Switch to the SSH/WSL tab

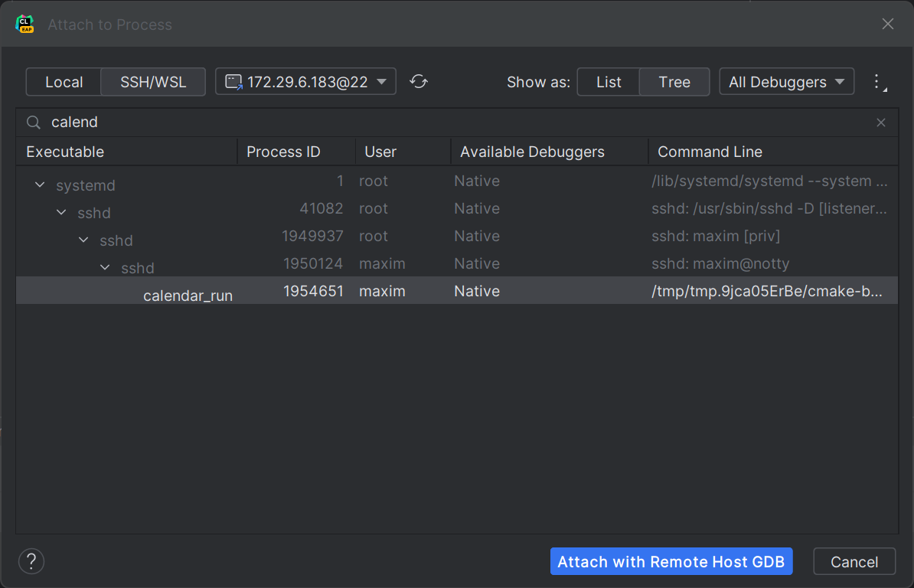153,82
